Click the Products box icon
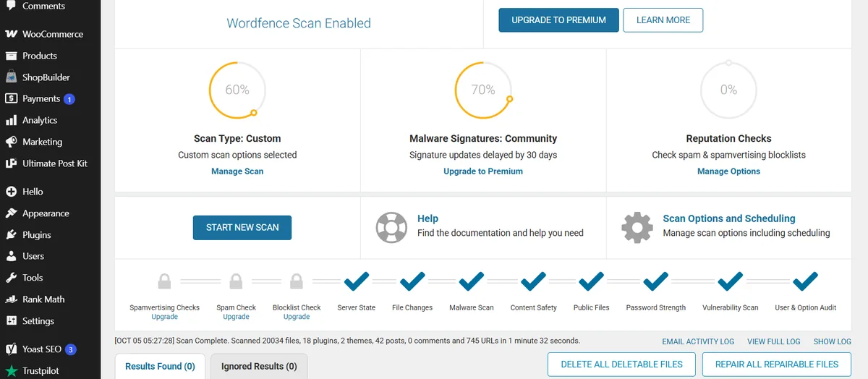The width and height of the screenshot is (868, 379). point(11,56)
